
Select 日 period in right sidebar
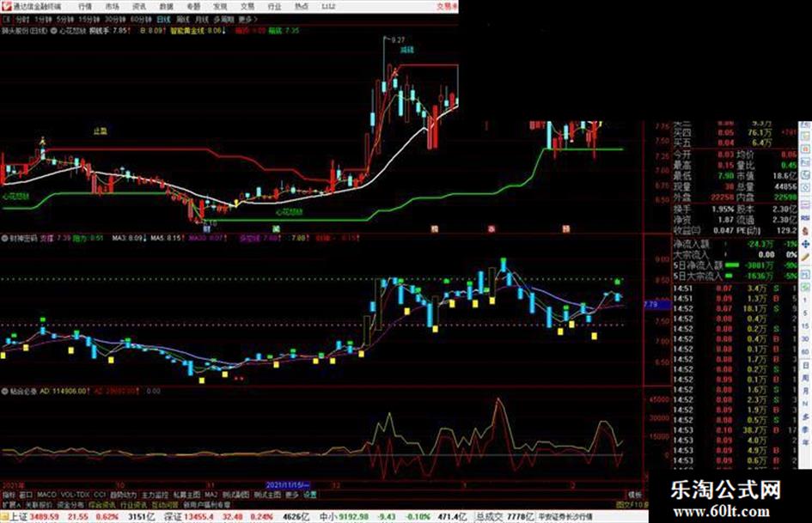[x=805, y=366]
